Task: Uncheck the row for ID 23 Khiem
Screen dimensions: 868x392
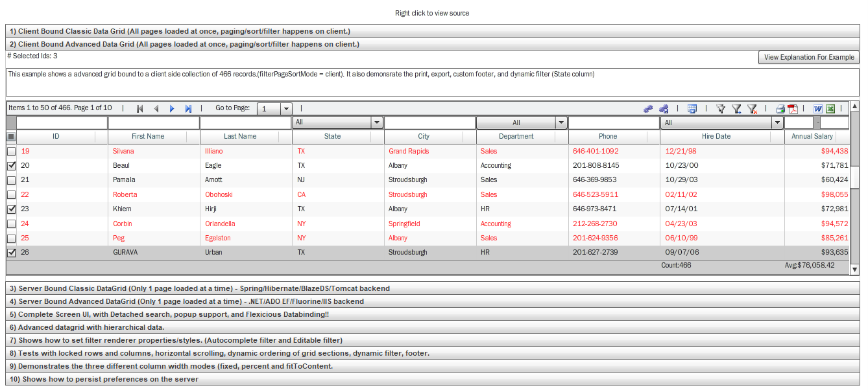Action: pyautogui.click(x=11, y=209)
